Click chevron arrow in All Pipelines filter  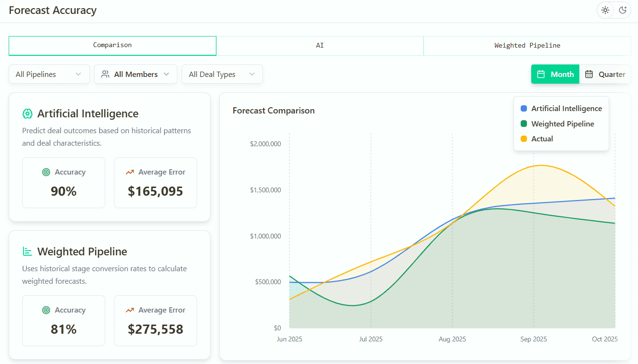(x=78, y=74)
